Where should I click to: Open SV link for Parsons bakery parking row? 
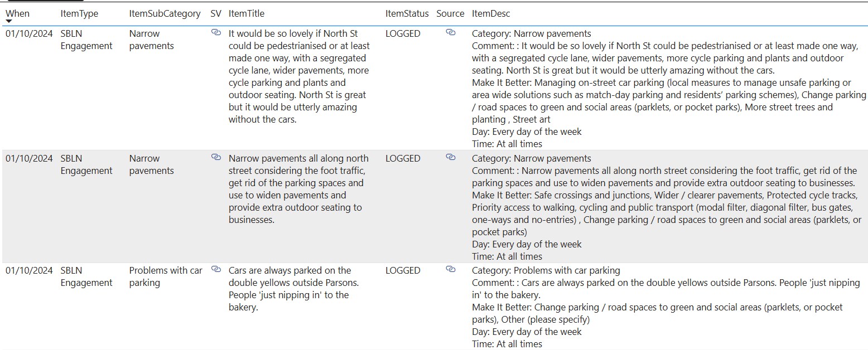(216, 270)
